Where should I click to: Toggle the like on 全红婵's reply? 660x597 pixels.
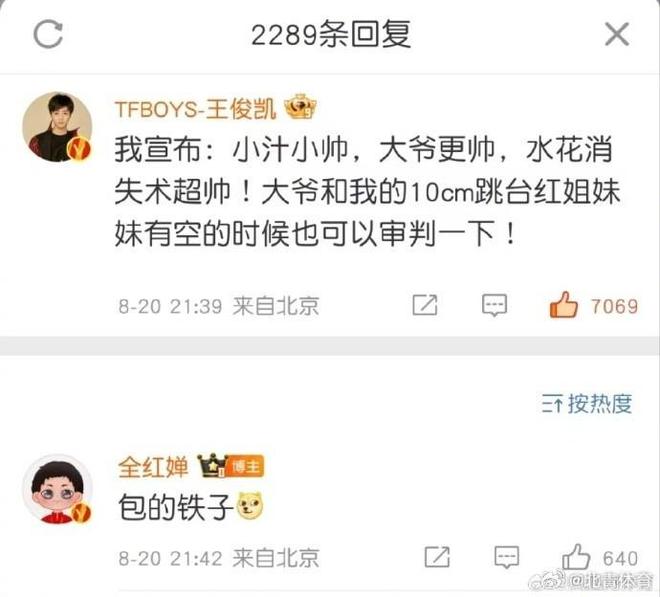576,557
